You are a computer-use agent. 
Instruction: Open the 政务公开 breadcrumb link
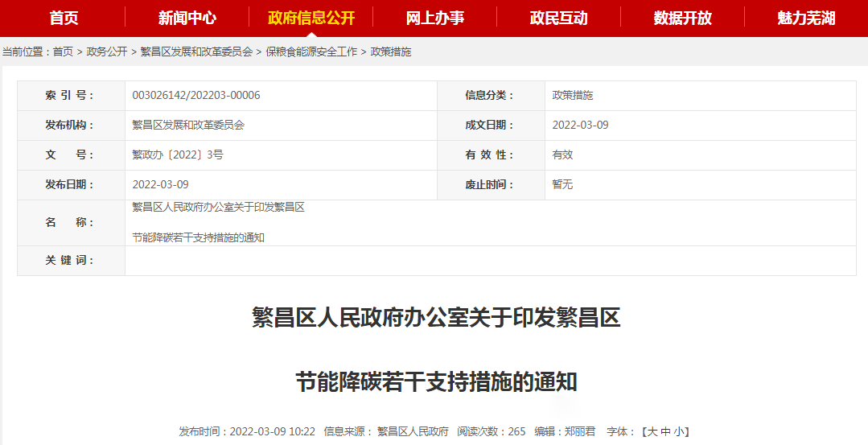point(107,52)
